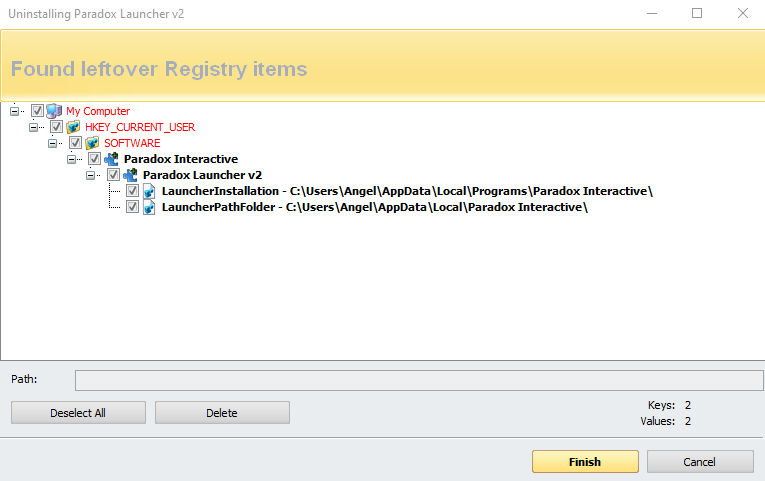The image size is (765, 481).
Task: Click the Paradox Interactive registry key icon
Action: [111, 159]
